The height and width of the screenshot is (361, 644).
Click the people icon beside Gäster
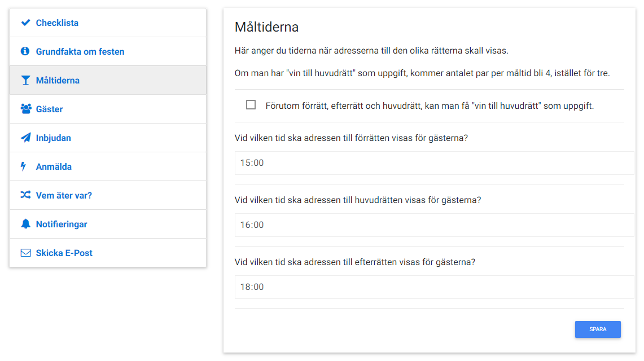pos(26,109)
